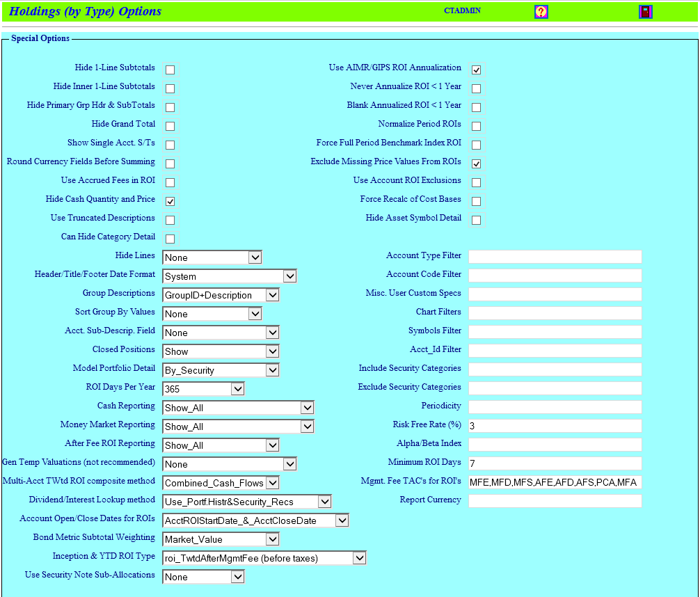Viewport: 700px width, 597px height.
Task: Check Use Account ROI Exclusions
Action: tap(476, 182)
